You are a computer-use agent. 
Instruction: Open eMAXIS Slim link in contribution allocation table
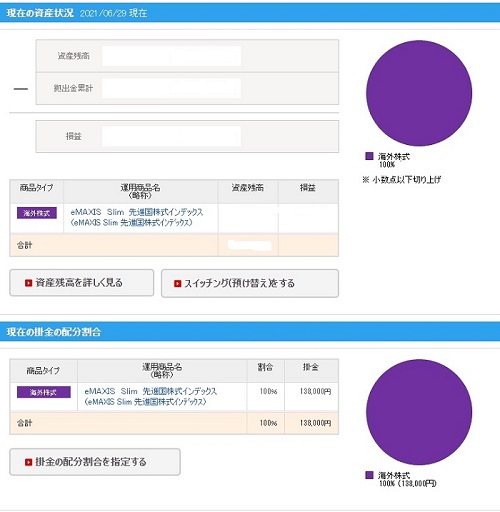tap(151, 396)
